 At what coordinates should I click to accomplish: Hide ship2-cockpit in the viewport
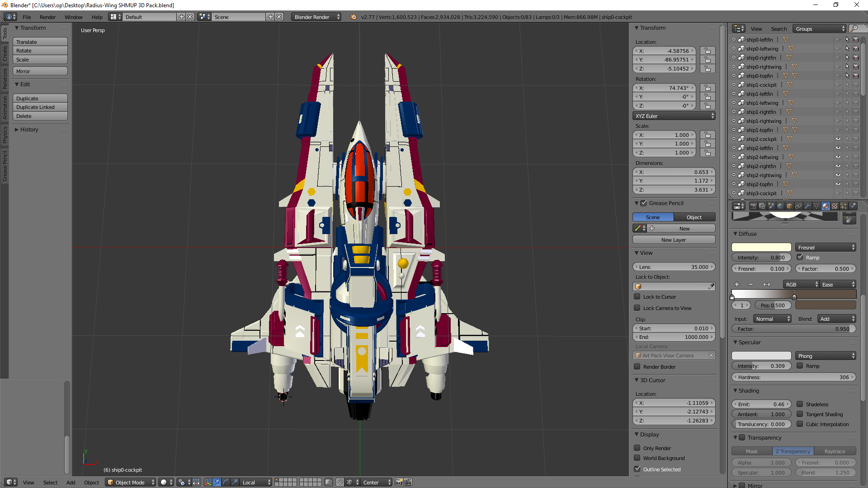pyautogui.click(x=839, y=139)
